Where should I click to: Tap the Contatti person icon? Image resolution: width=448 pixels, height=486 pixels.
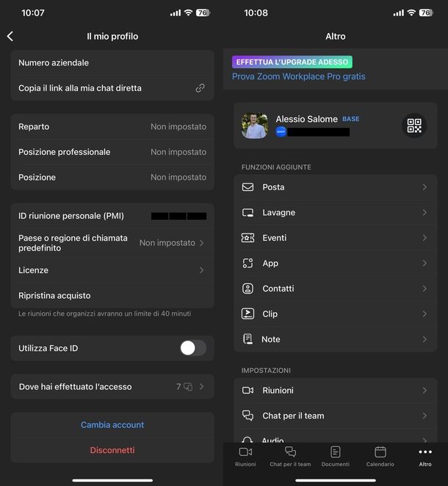tap(248, 289)
